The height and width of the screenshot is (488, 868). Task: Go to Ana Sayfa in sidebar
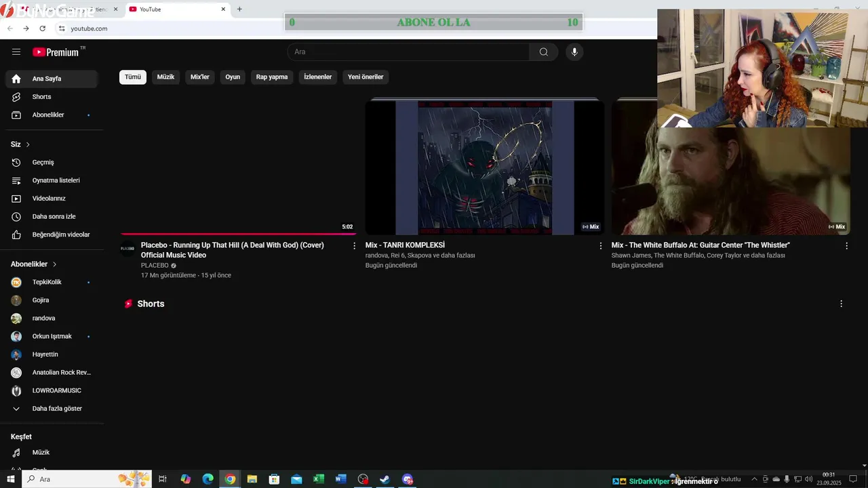[52, 79]
